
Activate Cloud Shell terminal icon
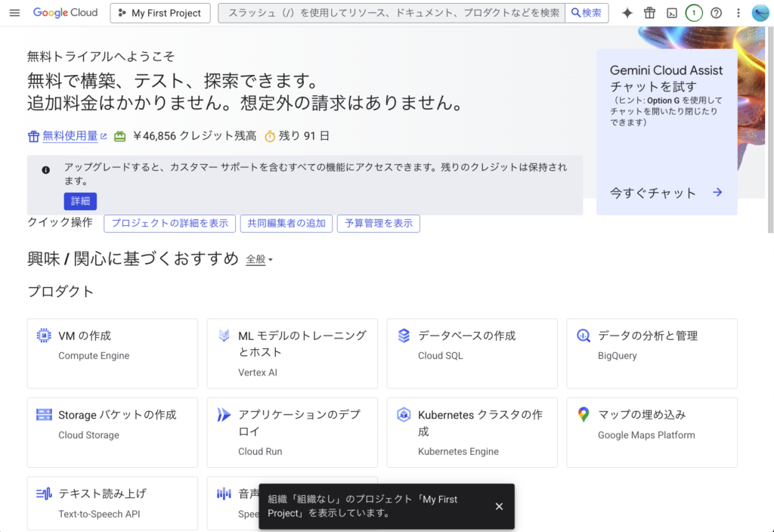tap(671, 13)
